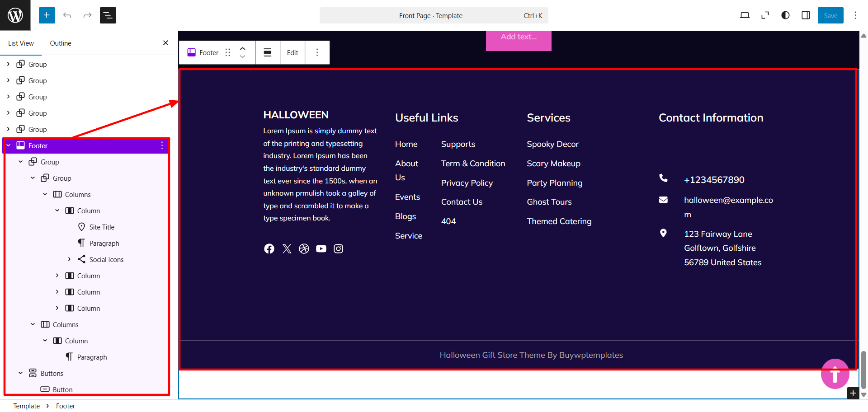Screen dimensions: 868x412
Task: Open the block inserter plus button
Action: point(47,15)
